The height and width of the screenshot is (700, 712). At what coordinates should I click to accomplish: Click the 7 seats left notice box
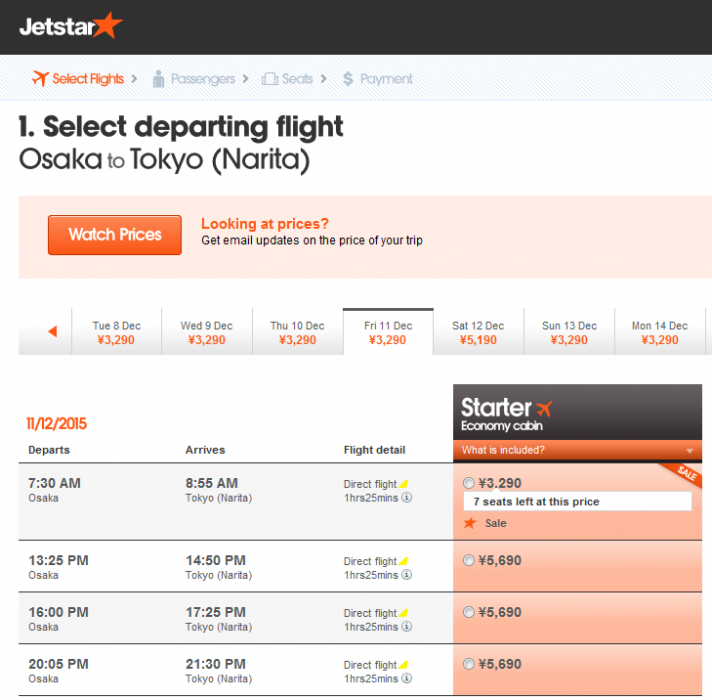(577, 502)
